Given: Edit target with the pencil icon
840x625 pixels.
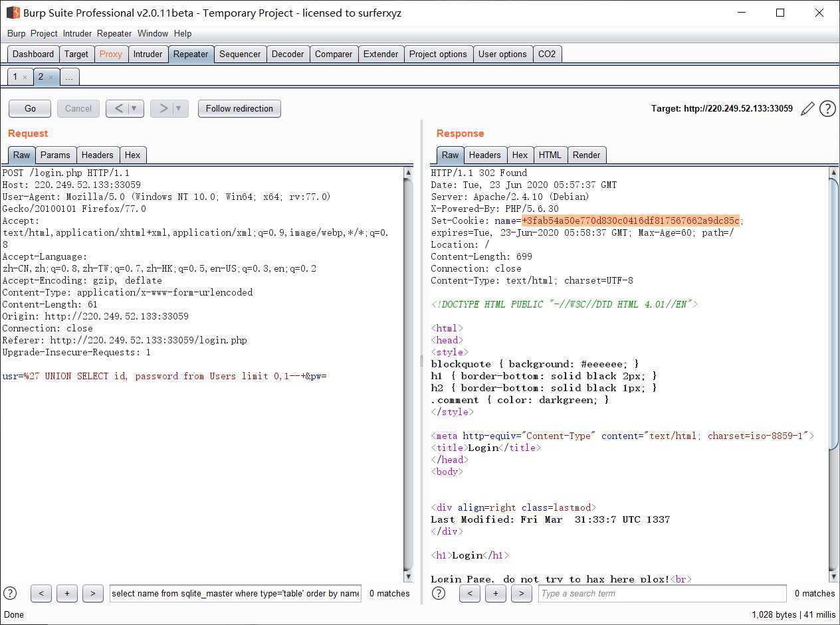Looking at the screenshot, I should coord(807,109).
